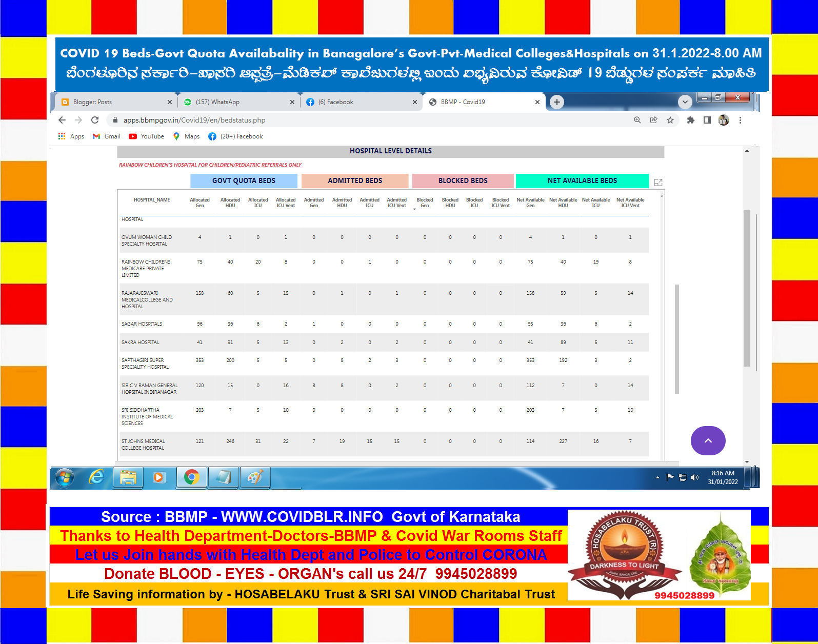Open the tab search dropdown arrow
This screenshot has width=818, height=644.
coord(685,102)
